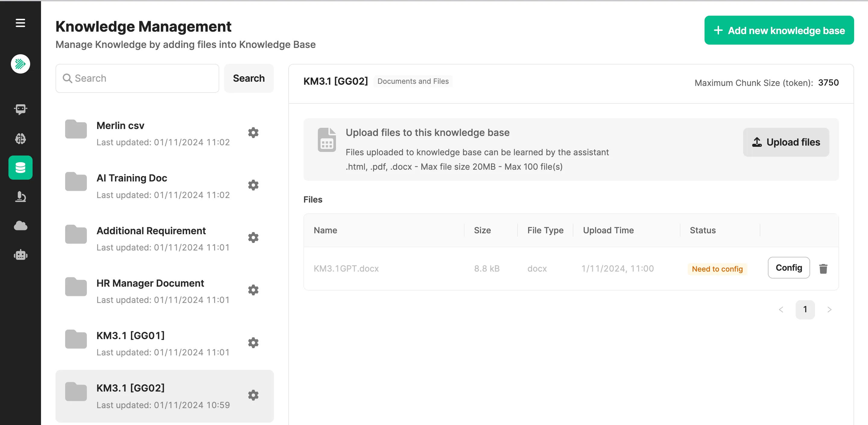Click the Upload files button

(x=786, y=142)
